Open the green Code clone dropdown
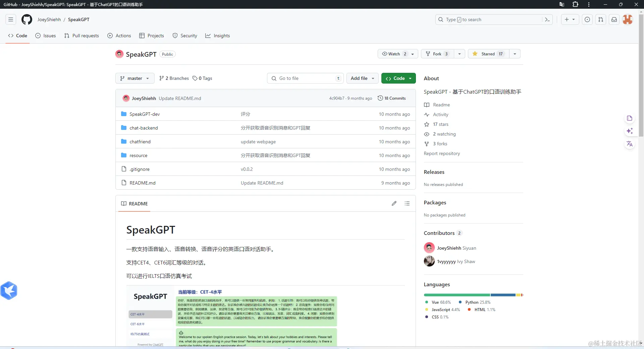Screen dimensions: 644x349 [x=398, y=78]
